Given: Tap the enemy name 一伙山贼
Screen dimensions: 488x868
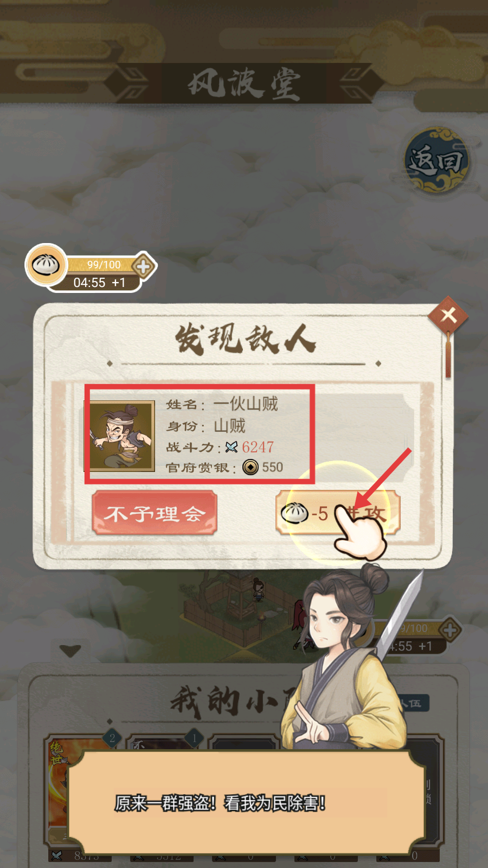Looking at the screenshot, I should click(x=246, y=404).
